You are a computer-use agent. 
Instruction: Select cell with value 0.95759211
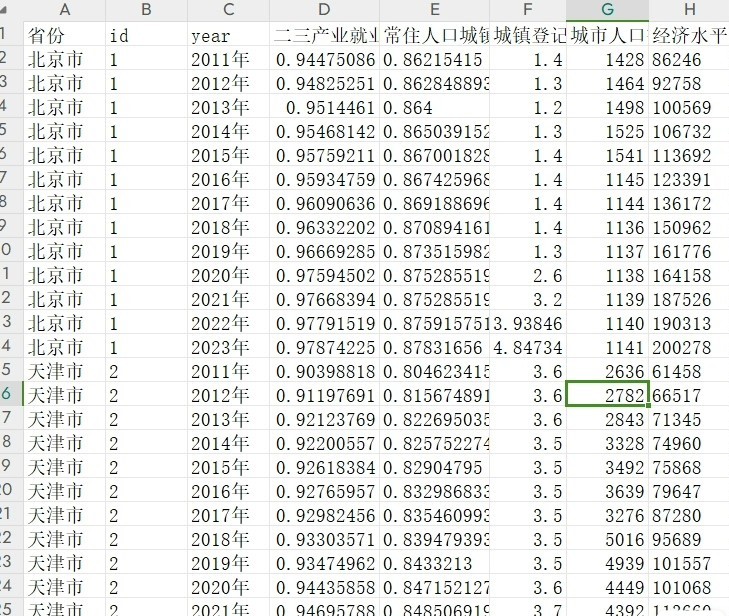(x=325, y=156)
